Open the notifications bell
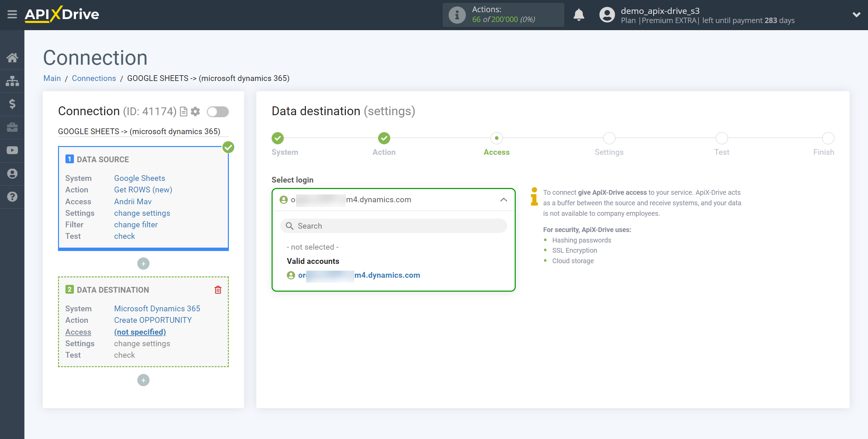Screen dimensions: 868x439 pos(579,15)
